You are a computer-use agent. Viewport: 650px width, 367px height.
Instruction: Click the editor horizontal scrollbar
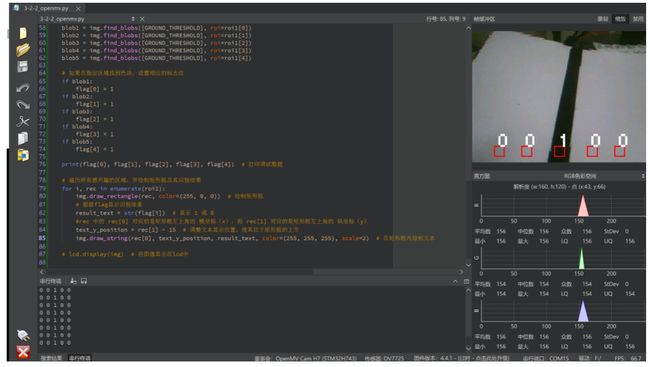tap(251, 272)
